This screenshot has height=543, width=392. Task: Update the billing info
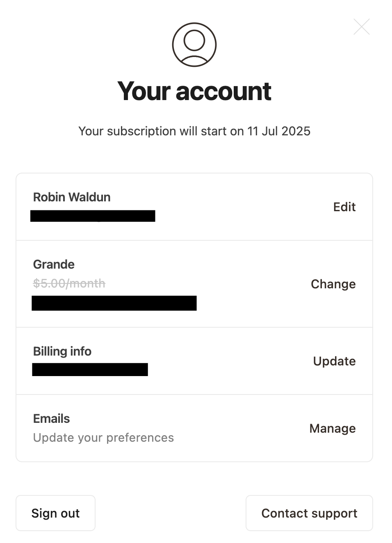coord(334,361)
